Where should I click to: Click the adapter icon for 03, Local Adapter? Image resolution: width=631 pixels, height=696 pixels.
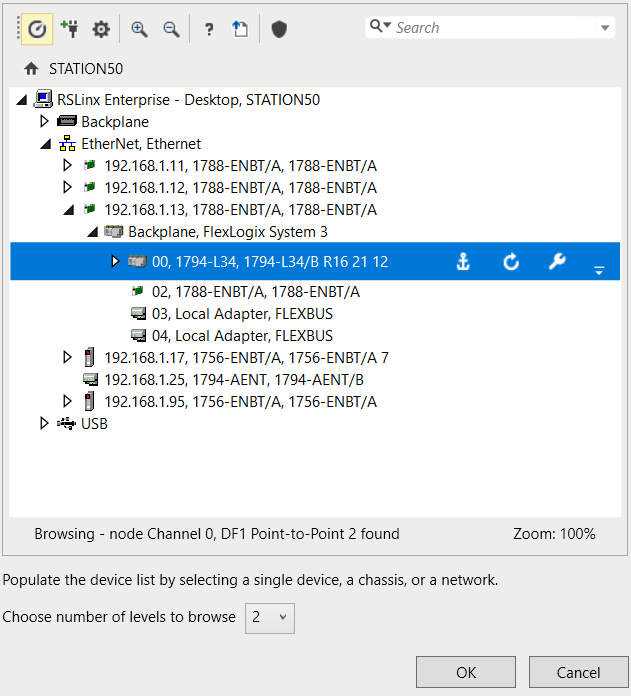138,314
